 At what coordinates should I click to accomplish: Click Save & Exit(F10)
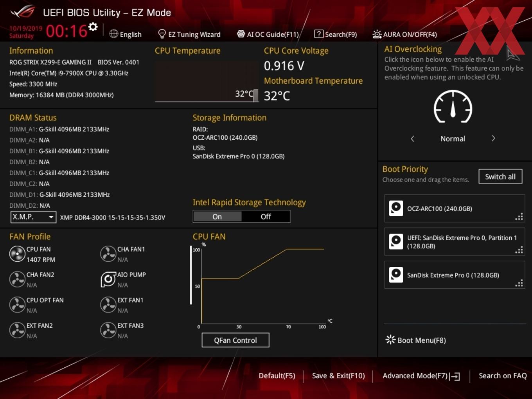pos(338,376)
